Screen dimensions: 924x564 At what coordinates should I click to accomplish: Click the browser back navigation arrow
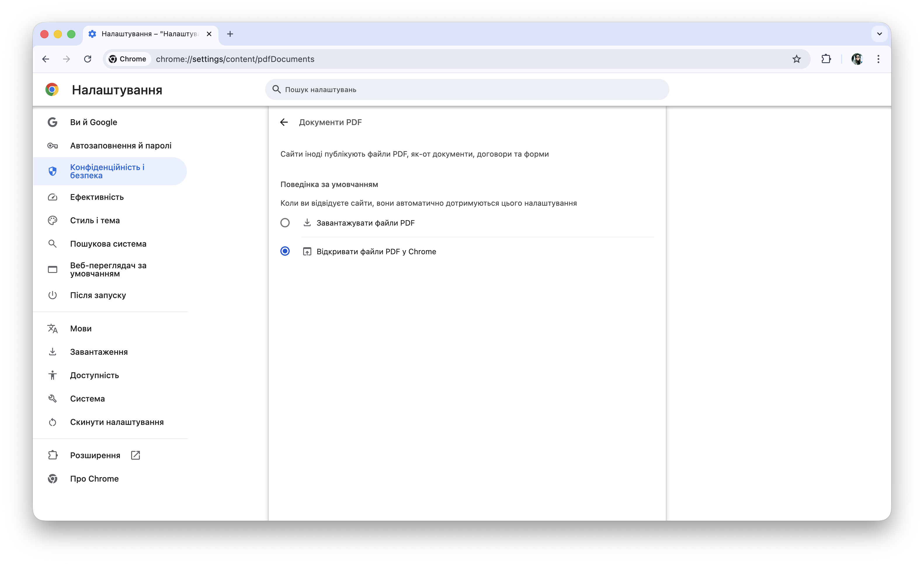point(46,59)
